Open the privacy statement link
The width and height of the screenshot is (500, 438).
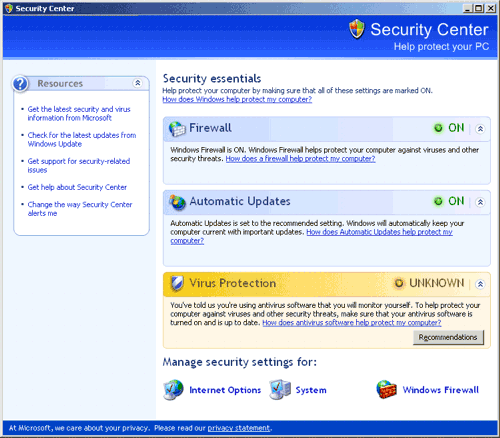click(x=239, y=428)
